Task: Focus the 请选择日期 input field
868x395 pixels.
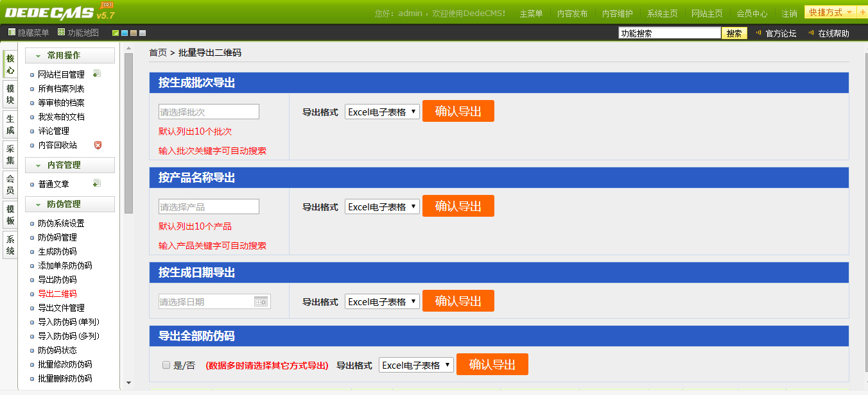Action: (214, 301)
